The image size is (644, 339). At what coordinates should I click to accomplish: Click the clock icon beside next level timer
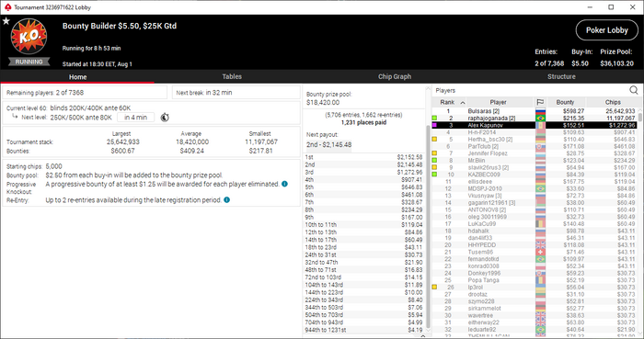pos(165,118)
